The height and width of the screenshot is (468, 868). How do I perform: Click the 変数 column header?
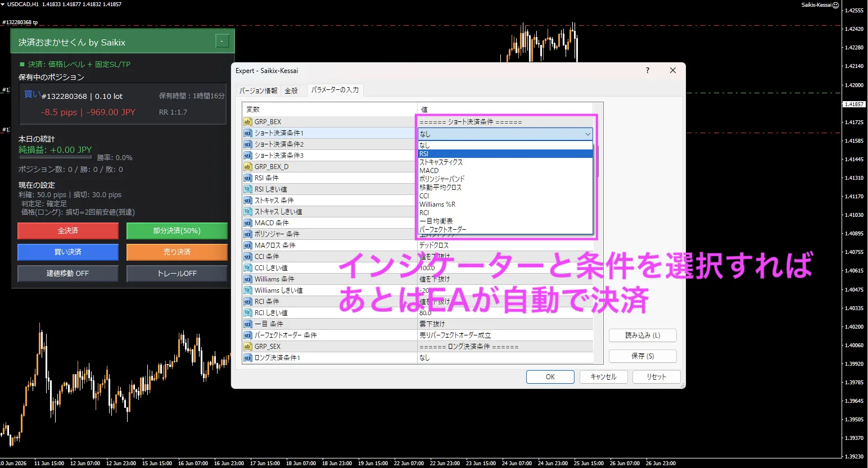pyautogui.click(x=330, y=110)
